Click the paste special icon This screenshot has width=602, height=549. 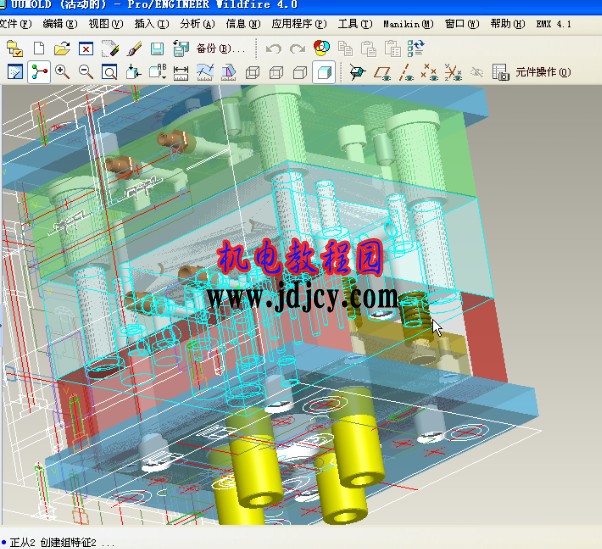(x=392, y=48)
